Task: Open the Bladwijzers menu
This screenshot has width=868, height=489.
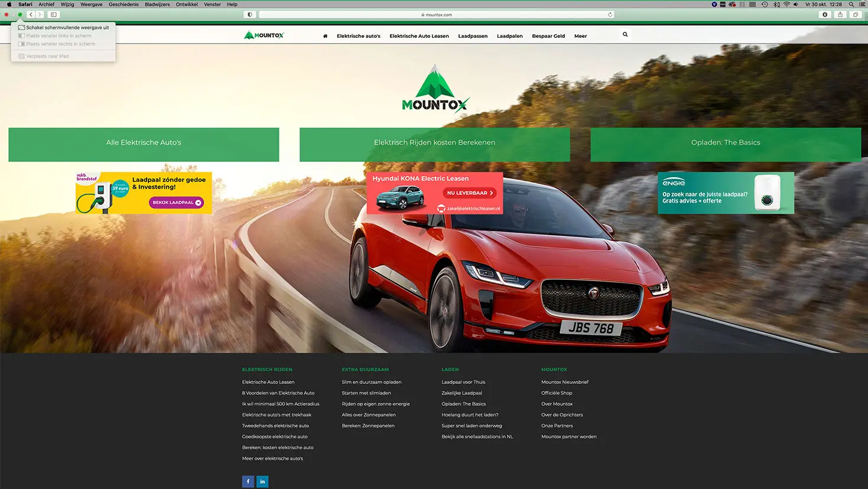Action: 157,4
